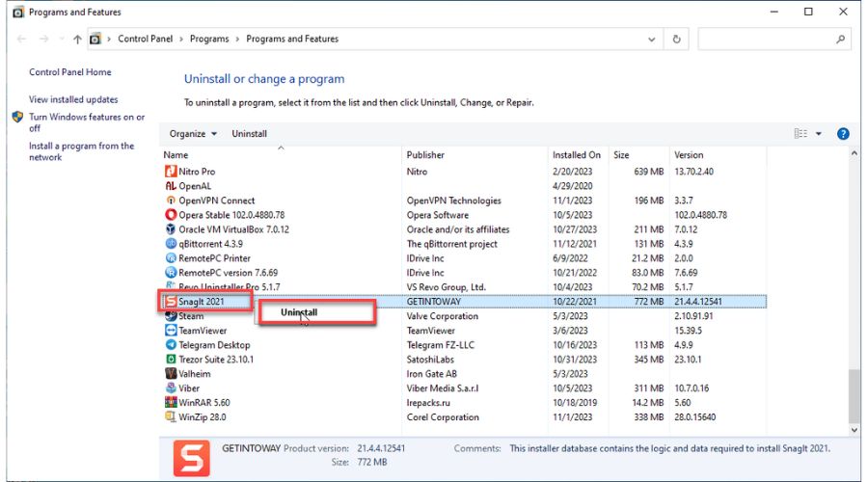This screenshot has height=482, width=868.
Task: Open Turn Windows features on or off
Action: pos(87,122)
